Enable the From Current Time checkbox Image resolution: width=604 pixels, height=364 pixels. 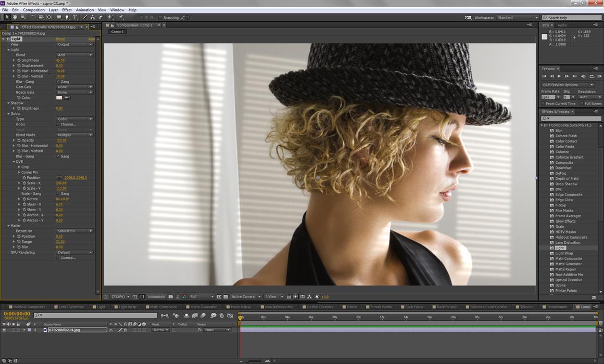544,103
